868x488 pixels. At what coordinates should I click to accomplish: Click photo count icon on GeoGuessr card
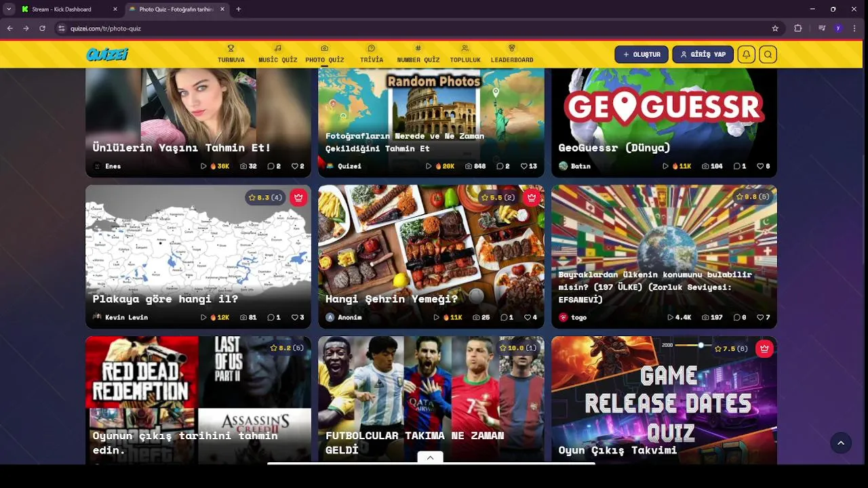(705, 166)
